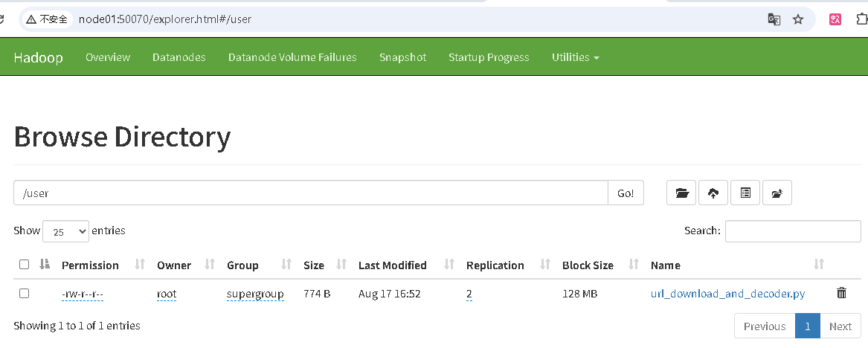Sort by the Permission column sort arrows
868x348 pixels.
[140, 265]
